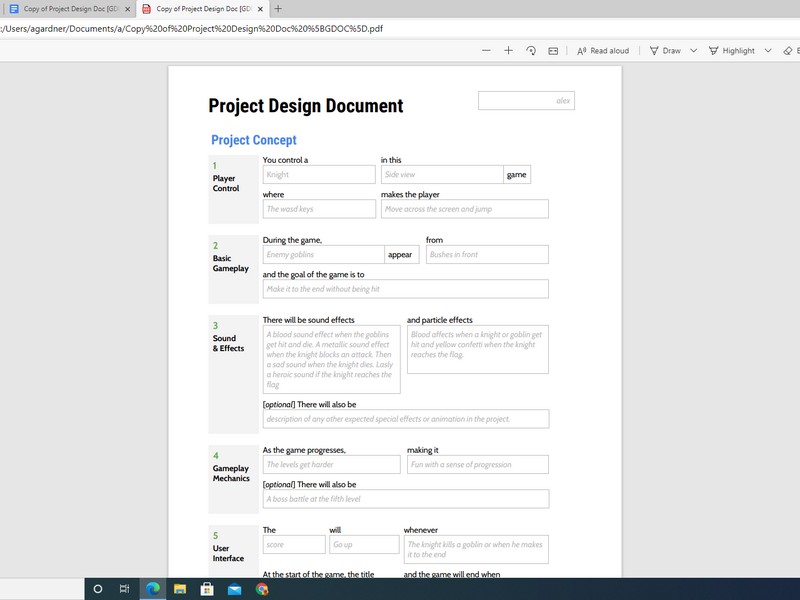
Task: Select the Highlight marker tool
Action: [732, 50]
